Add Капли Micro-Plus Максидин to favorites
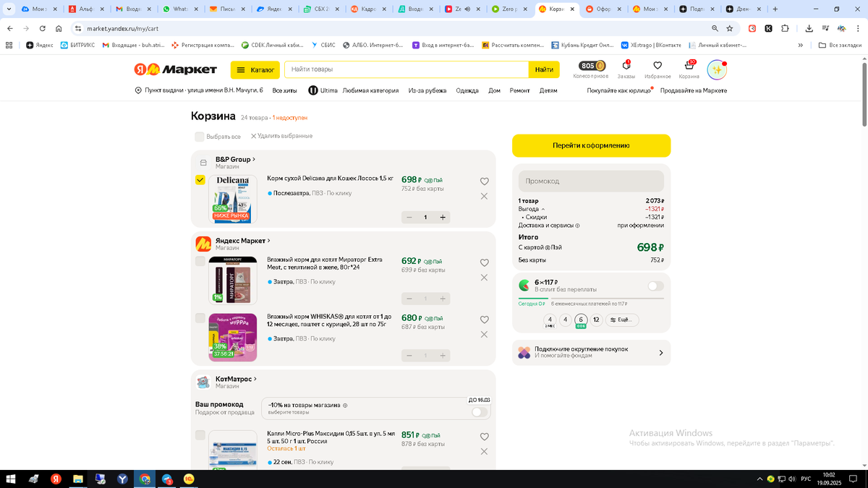 pyautogui.click(x=485, y=437)
